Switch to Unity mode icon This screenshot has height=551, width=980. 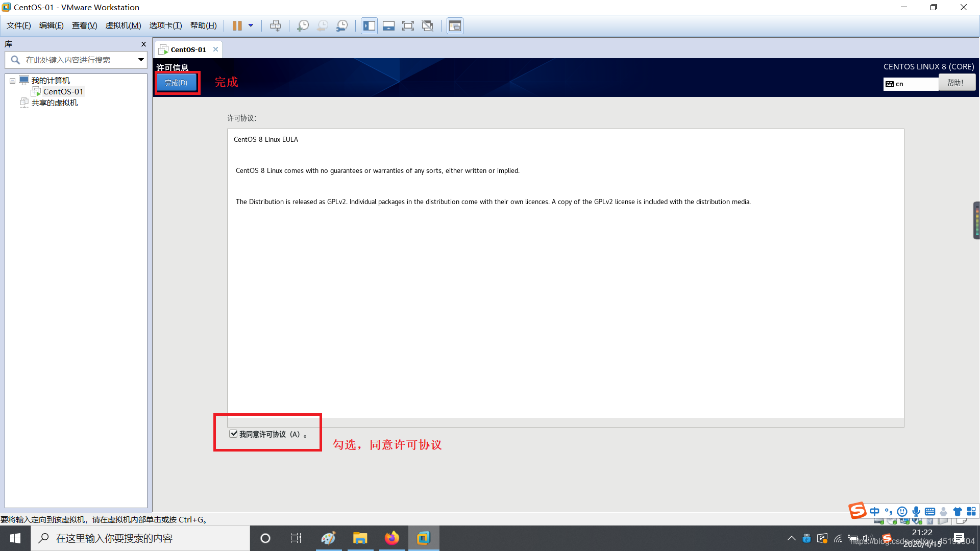pos(428,26)
